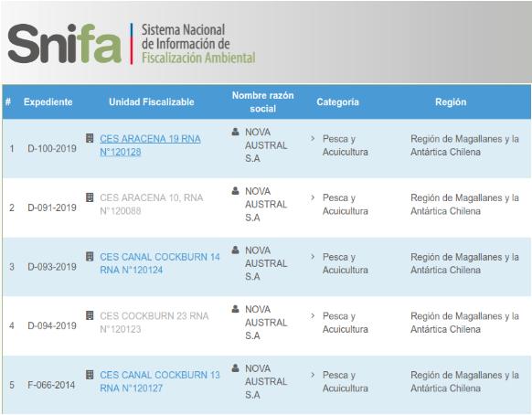Screen dimensions: 532x415
Task: Select expediente F-066-2014
Action: pos(51,385)
